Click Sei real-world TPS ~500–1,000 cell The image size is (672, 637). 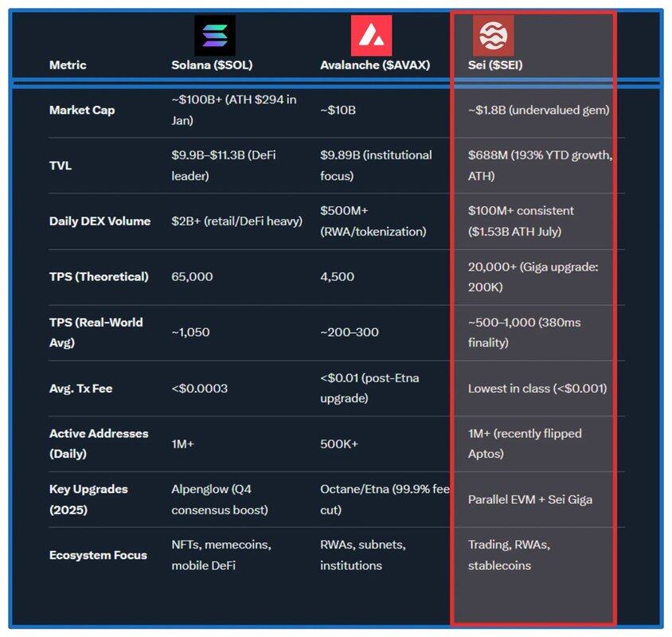[524, 332]
